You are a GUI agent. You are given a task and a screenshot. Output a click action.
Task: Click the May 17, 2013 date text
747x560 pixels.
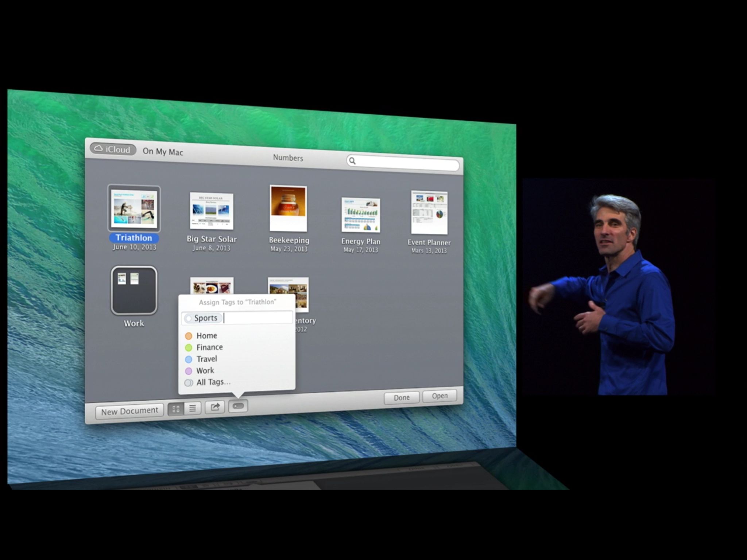361,250
